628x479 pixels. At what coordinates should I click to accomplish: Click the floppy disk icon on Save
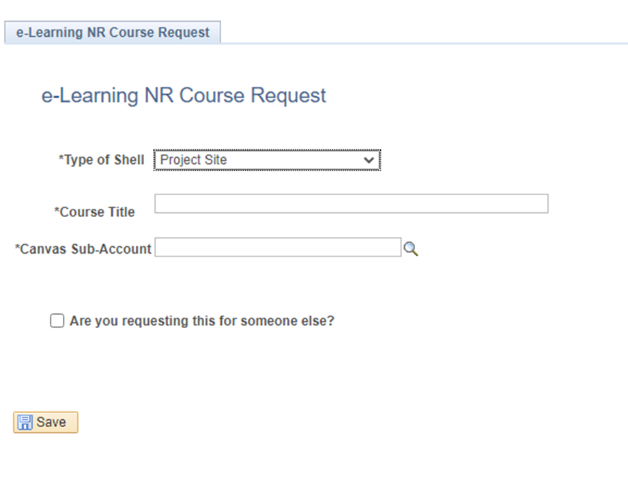tap(25, 422)
